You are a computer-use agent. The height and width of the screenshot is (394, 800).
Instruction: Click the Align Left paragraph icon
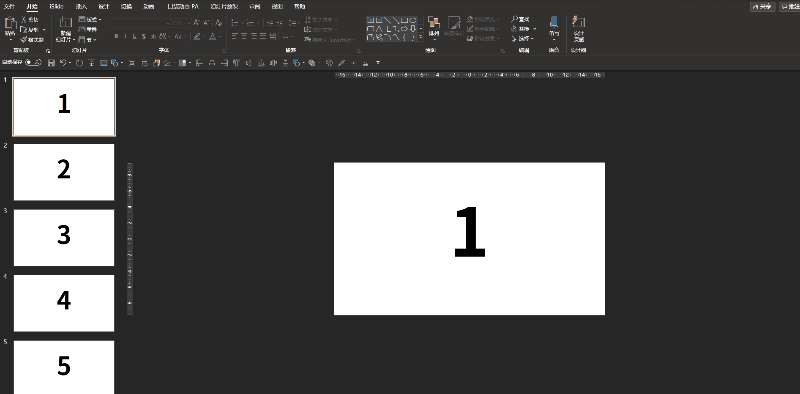coord(235,36)
